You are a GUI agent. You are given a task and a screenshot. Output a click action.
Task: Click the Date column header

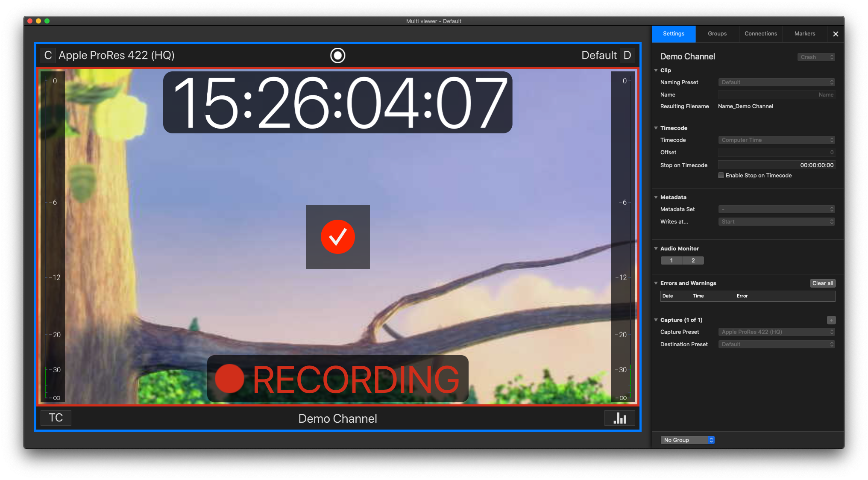(x=675, y=296)
